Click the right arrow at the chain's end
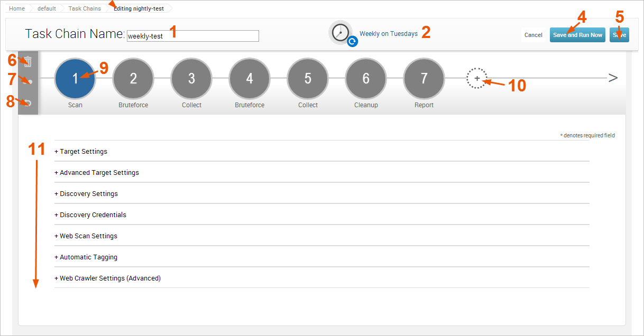 coord(613,78)
